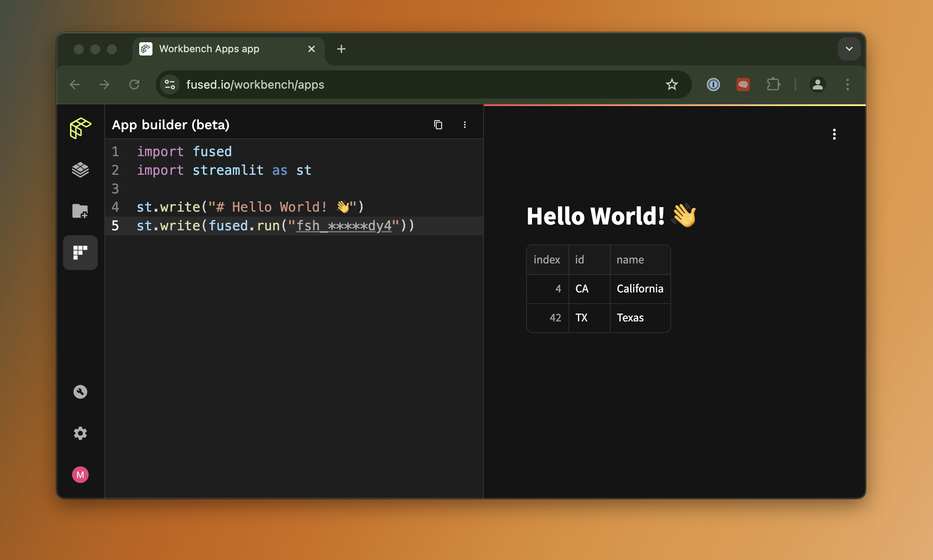Open the extensions puzzle icon in toolbar
Viewport: 933px width, 560px height.
[x=773, y=84]
